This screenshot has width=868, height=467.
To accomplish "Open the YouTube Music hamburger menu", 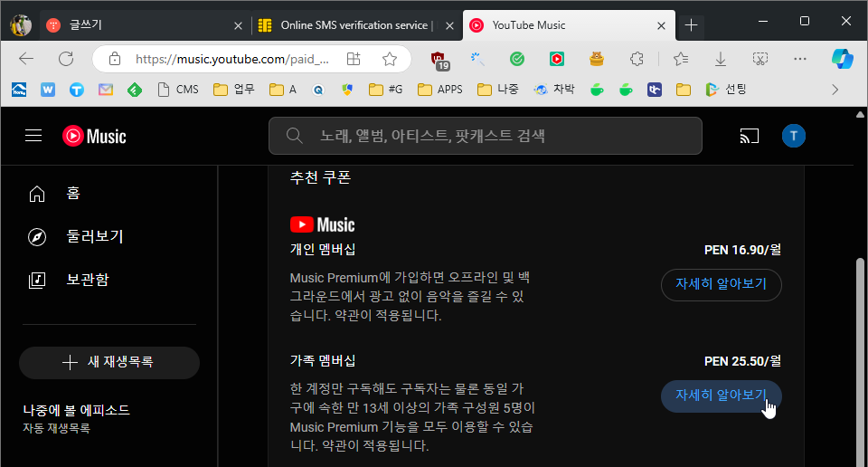I will click(33, 136).
